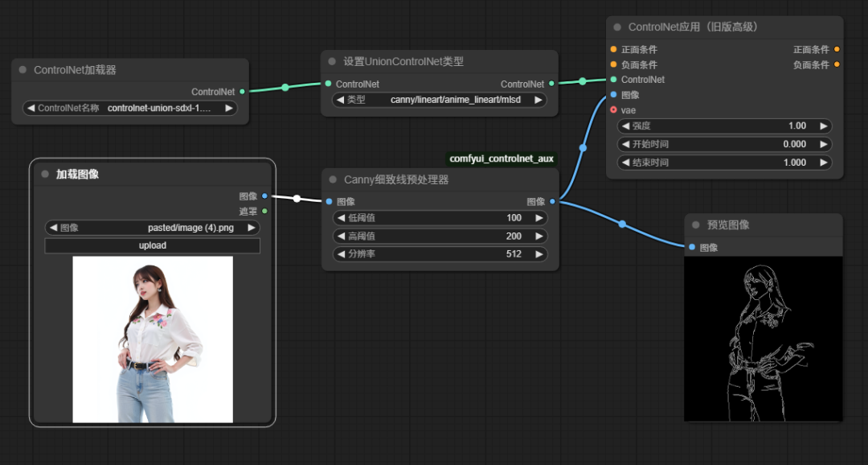Click the 图像 output socket on 加载图像
Viewport: 868px width, 465px height.
pos(264,196)
